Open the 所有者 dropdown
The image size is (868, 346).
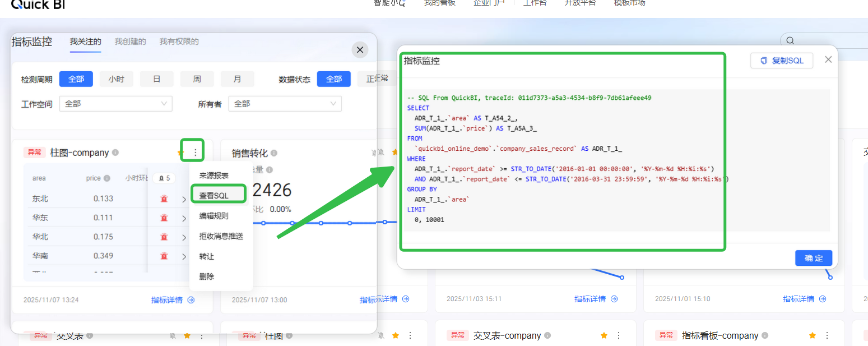(x=285, y=104)
